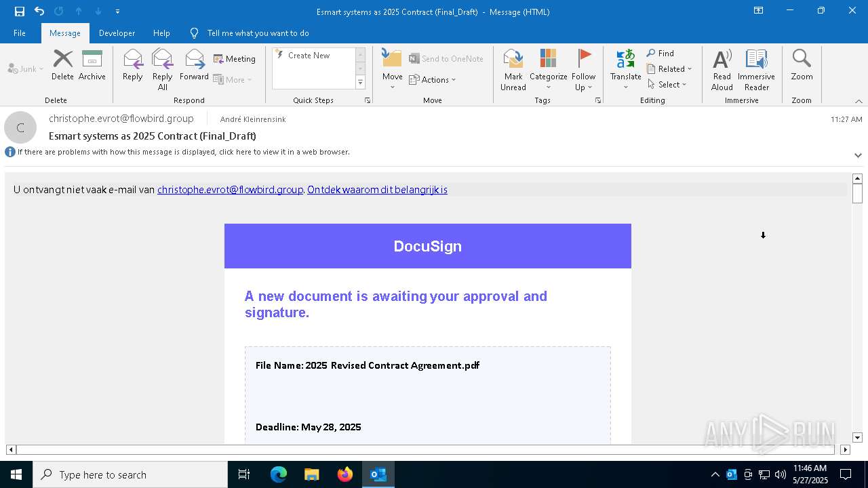The image size is (868, 488).
Task: Expand the More respond options dropdown
Action: coord(233,79)
